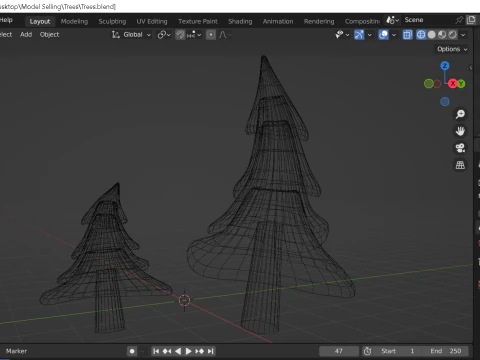480x360 pixels.
Task: Switch perspective/orthographic grid icon
Action: 460,165
